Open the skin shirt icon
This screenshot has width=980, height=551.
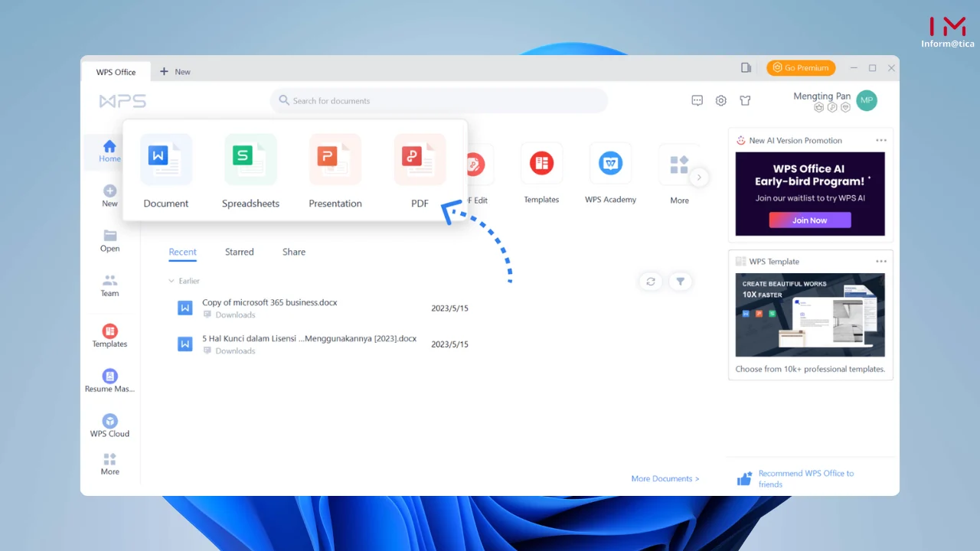click(x=745, y=100)
